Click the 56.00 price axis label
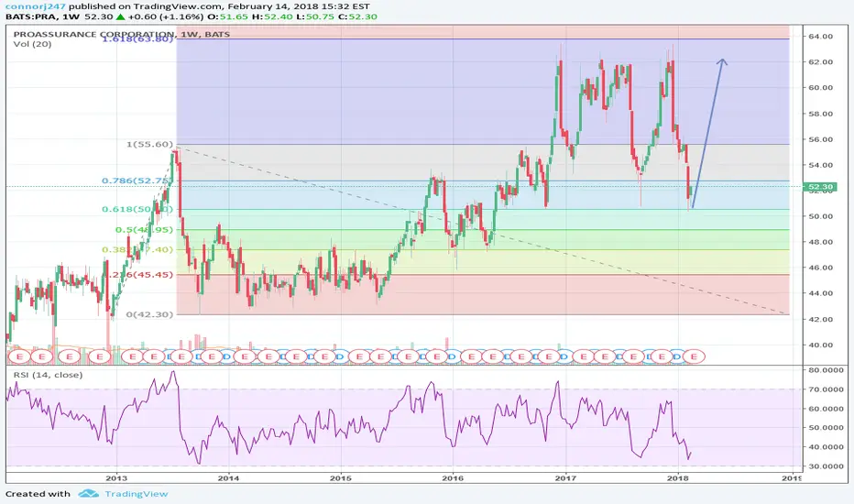The image size is (854, 504). [820, 139]
